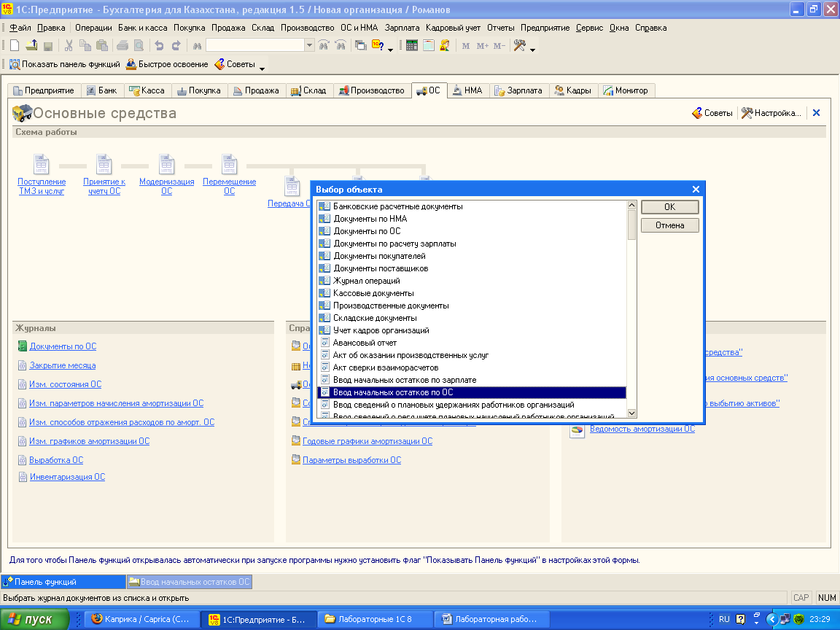The image size is (840, 630).
Task: Click the tools hammer-wrench toolbar icon
Action: [x=519, y=46]
